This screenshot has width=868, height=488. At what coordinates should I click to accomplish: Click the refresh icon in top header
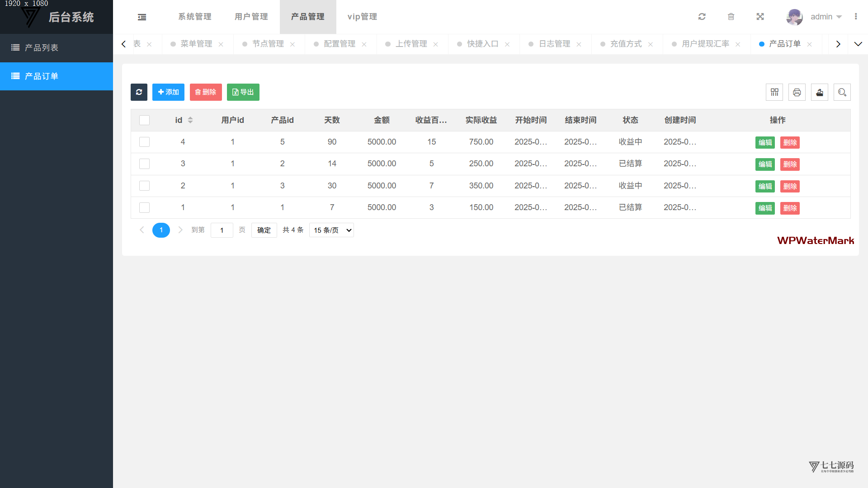tap(702, 17)
